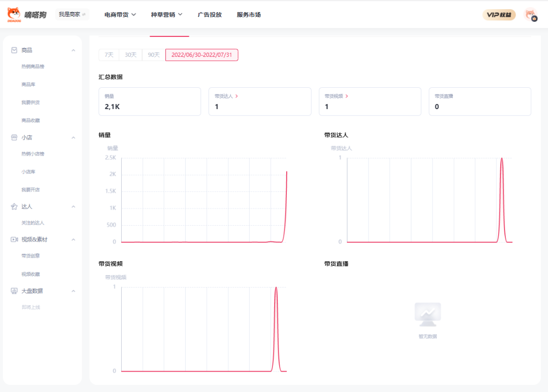Click the 带货直播 chart section heading
This screenshot has width=548, height=392.
pyautogui.click(x=336, y=264)
